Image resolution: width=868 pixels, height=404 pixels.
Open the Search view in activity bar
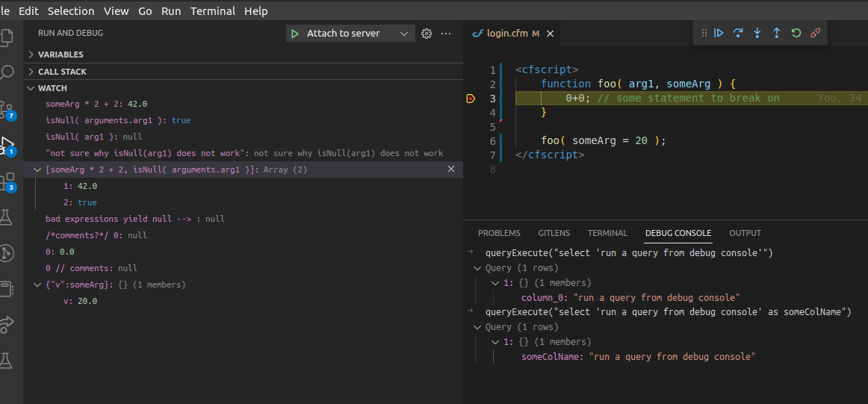pos(7,72)
